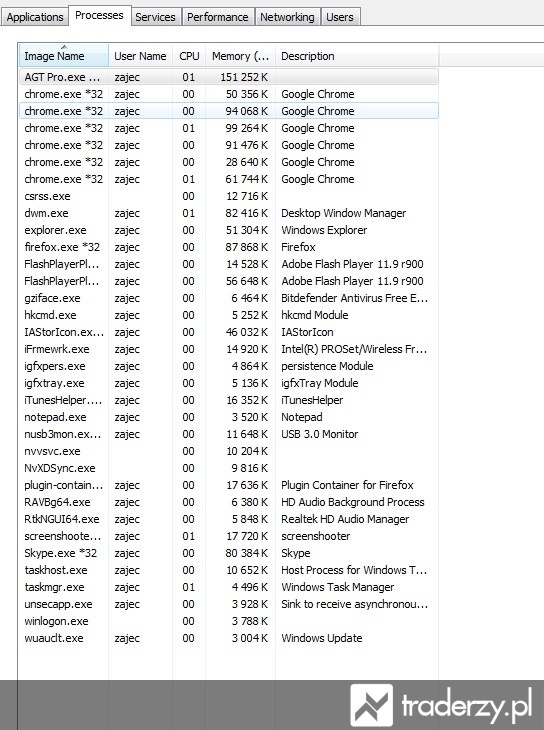The height and width of the screenshot is (730, 544).
Task: Select the iFrmewrk.exe process
Action: (x=229, y=349)
